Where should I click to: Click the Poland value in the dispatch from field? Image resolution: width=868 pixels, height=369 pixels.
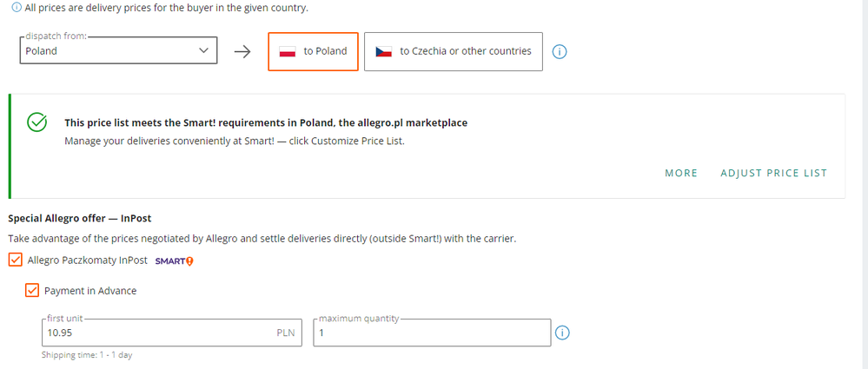point(42,51)
